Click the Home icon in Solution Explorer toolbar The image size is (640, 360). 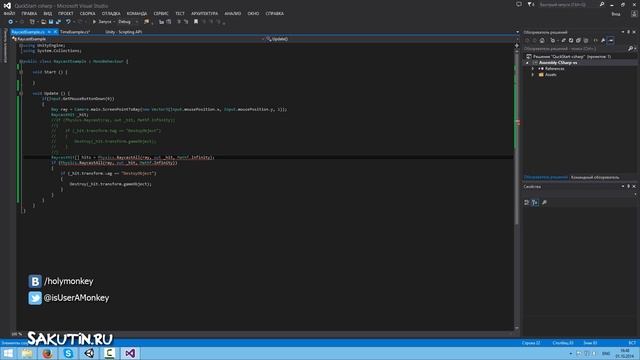pos(542,40)
